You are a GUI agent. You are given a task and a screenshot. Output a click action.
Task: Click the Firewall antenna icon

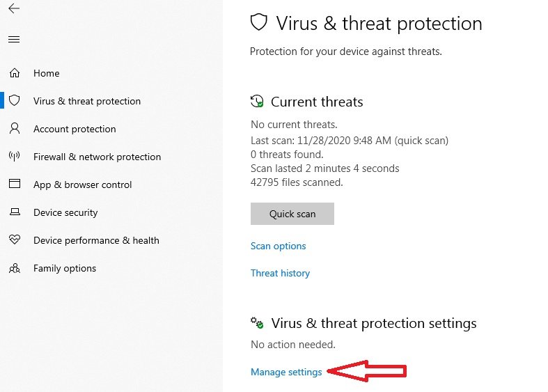tap(15, 156)
